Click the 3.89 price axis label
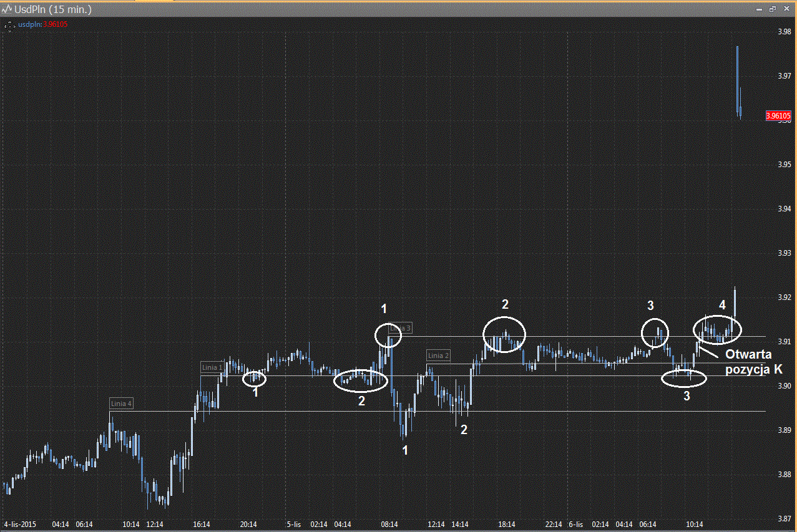The image size is (797, 532). (x=784, y=430)
